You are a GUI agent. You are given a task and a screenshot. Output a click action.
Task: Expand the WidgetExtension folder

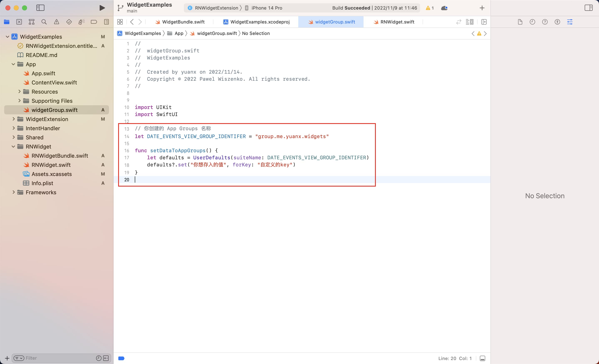(13, 119)
